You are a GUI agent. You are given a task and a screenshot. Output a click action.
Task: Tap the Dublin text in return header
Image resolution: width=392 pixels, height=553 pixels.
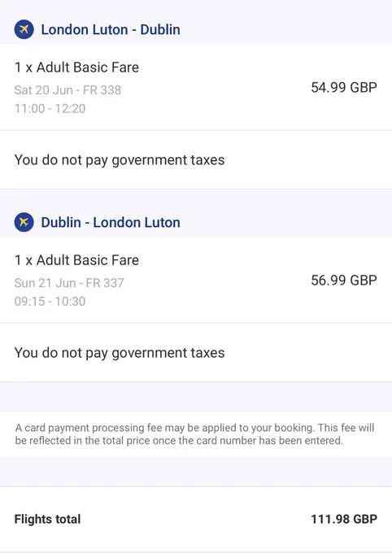[x=61, y=223]
